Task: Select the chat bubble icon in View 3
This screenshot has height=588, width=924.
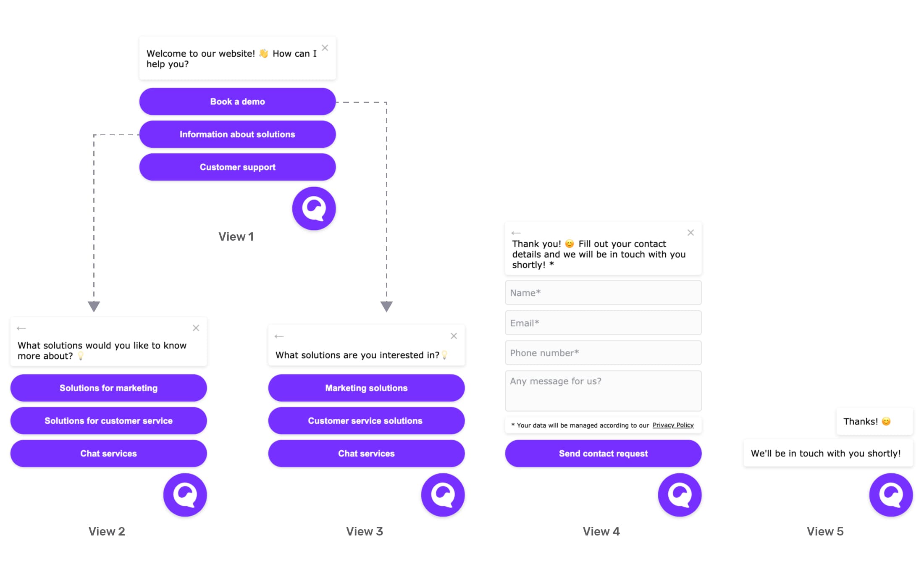Action: tap(443, 495)
